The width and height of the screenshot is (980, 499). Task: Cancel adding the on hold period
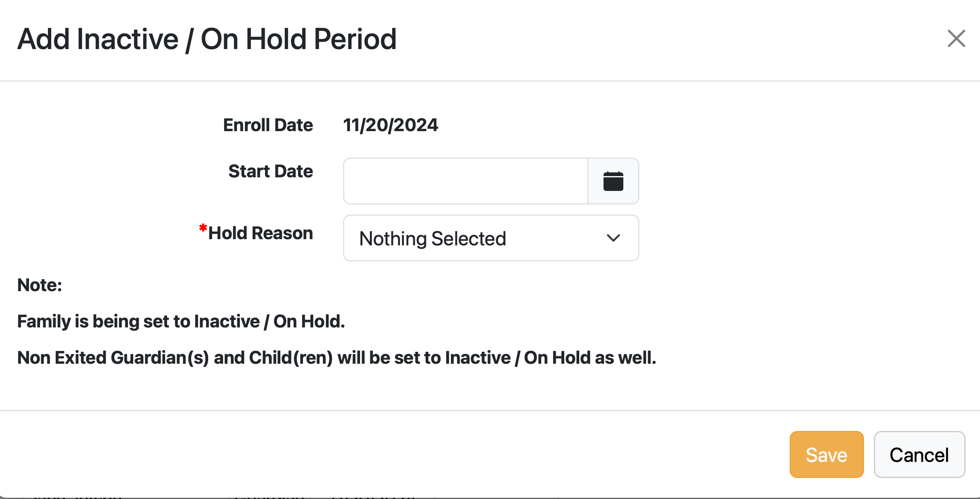click(919, 454)
